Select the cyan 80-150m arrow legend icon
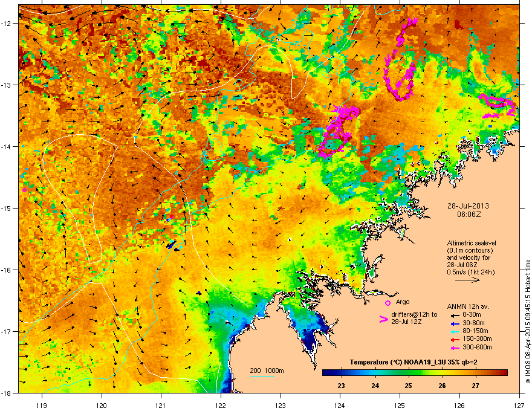Screen dimensions: 532x411 (x=455, y=331)
